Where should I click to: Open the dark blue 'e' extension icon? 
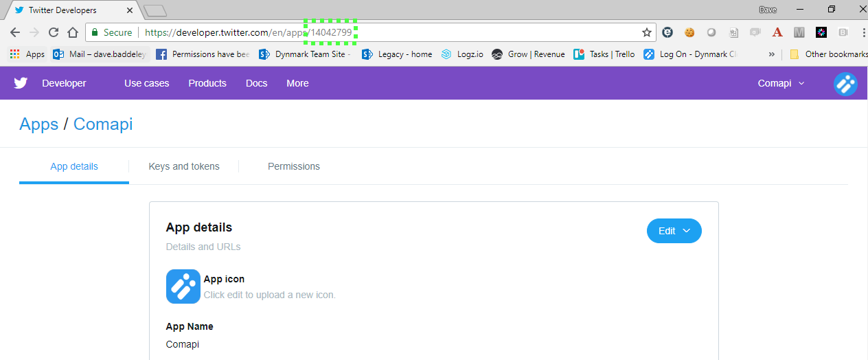pyautogui.click(x=667, y=32)
